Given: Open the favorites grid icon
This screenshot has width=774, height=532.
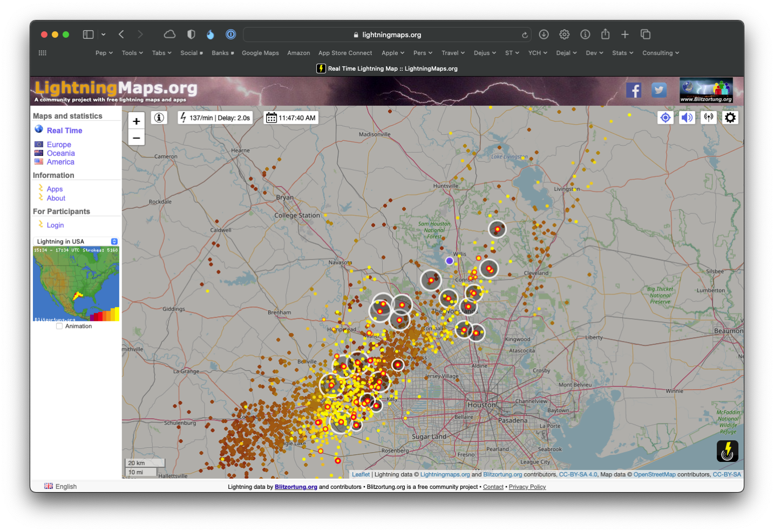Looking at the screenshot, I should click(43, 53).
